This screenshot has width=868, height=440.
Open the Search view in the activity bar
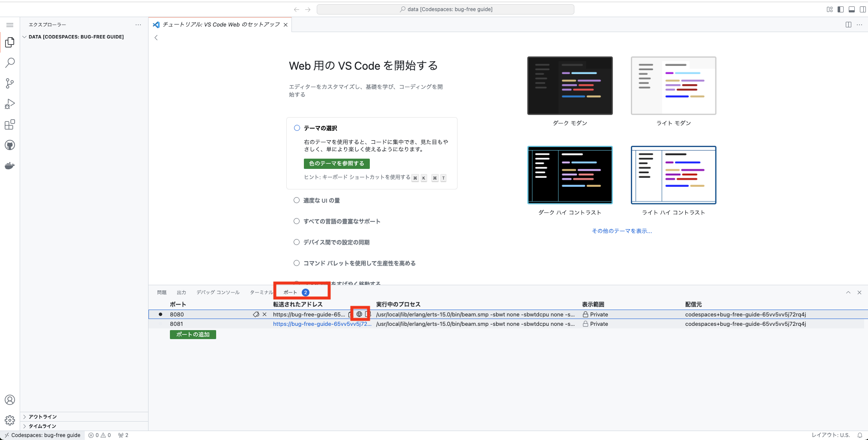[10, 63]
